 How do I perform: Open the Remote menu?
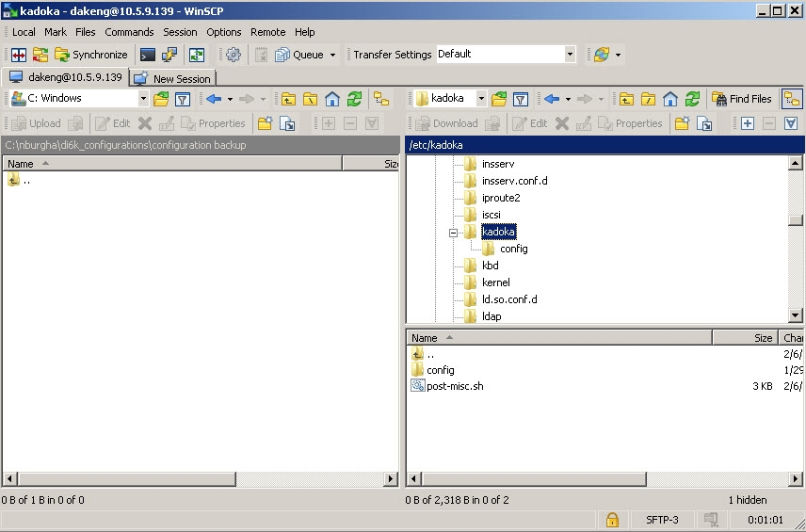tap(267, 32)
